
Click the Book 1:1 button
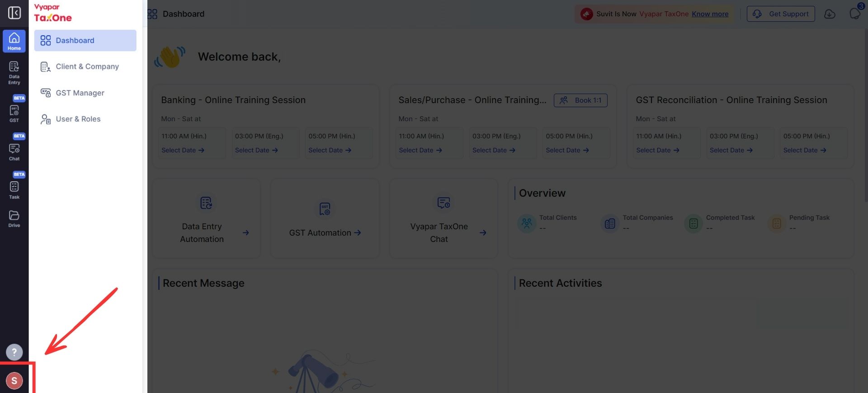point(580,100)
